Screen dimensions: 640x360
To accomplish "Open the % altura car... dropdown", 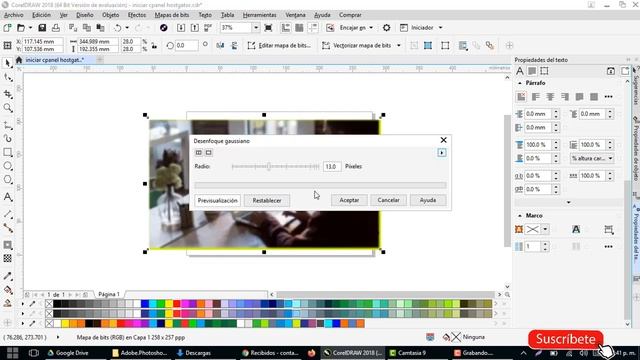I will point(592,158).
